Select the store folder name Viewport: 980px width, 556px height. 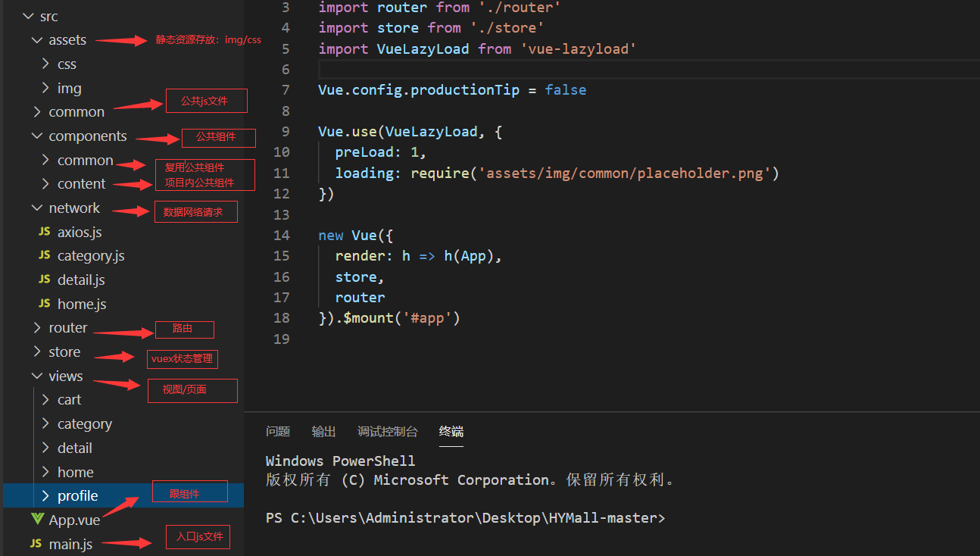click(x=64, y=352)
